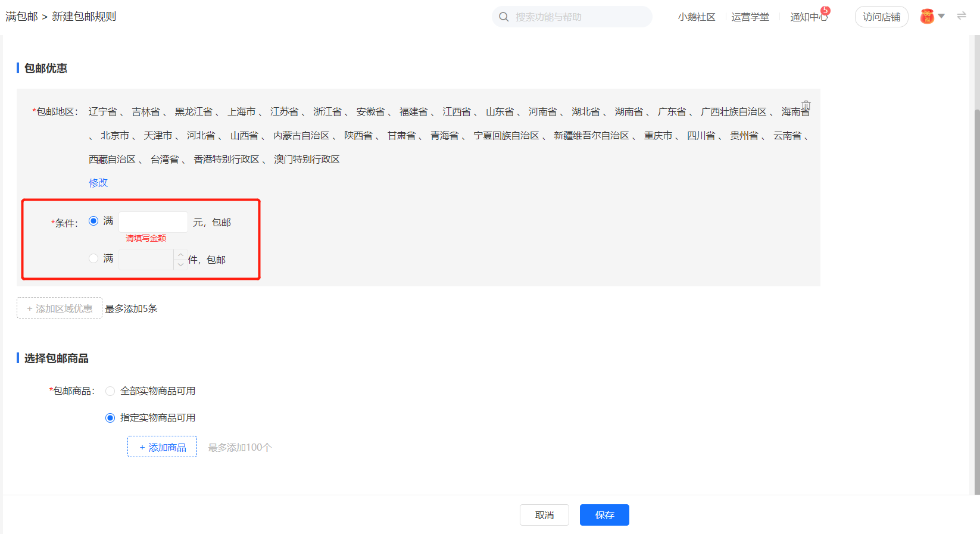Select the 满件包邮 quantity condition radio

click(93, 258)
